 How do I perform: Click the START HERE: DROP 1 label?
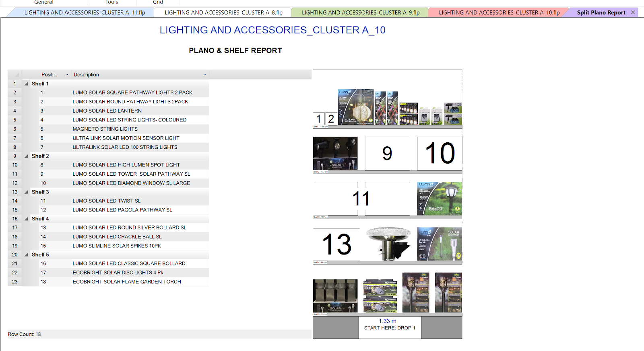point(390,328)
